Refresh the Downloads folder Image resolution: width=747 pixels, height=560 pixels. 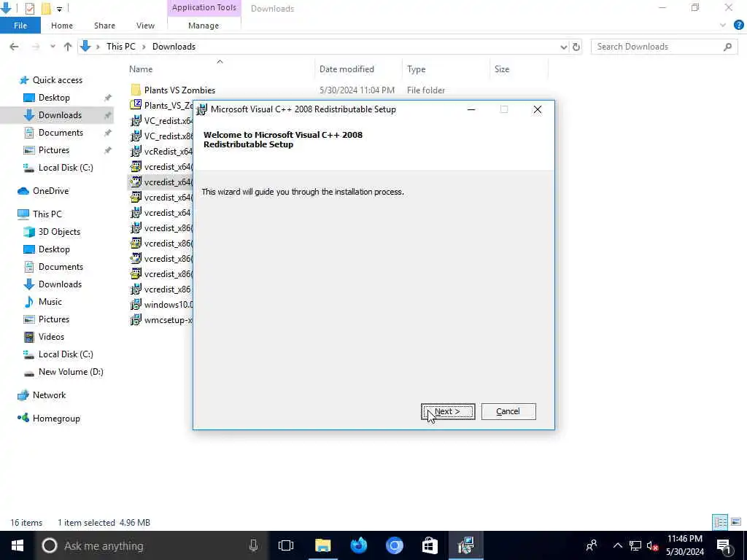pyautogui.click(x=576, y=47)
